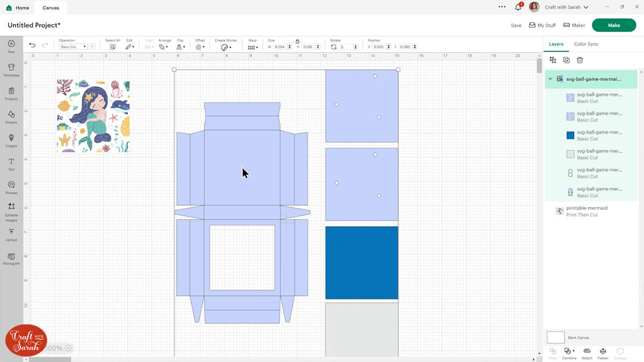
Task: Expand the Combine dropdown
Action: coord(569,351)
